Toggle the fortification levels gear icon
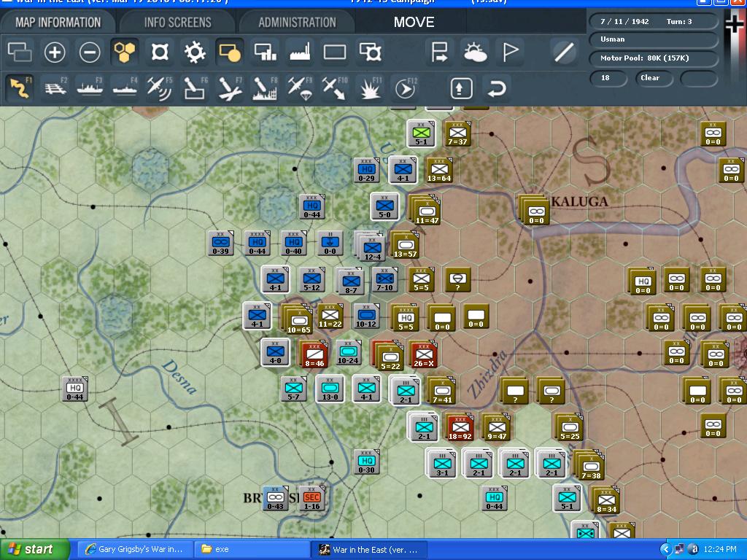 pos(195,52)
